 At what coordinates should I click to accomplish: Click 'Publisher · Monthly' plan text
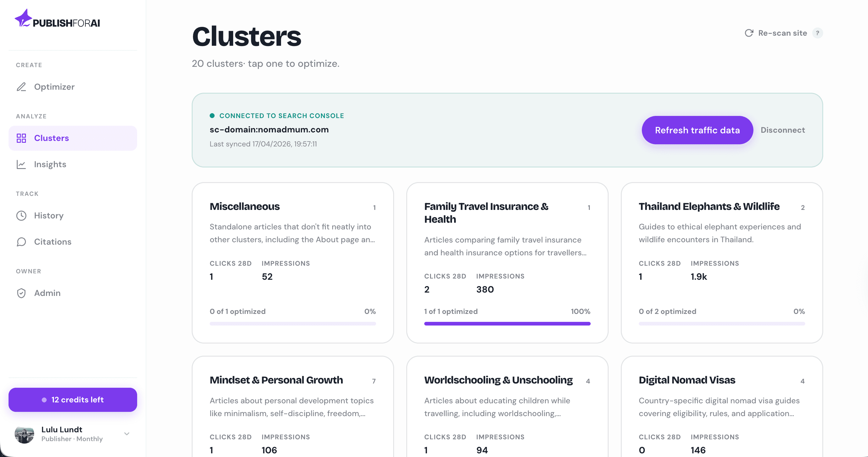point(72,439)
